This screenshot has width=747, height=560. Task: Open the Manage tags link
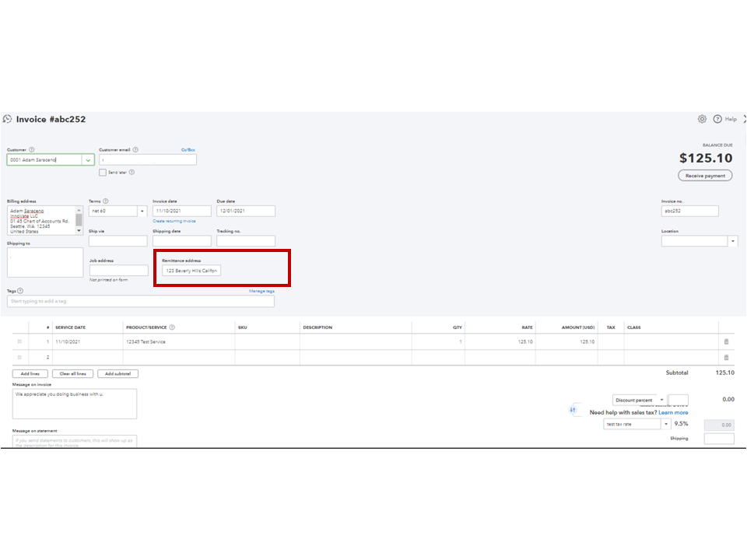coord(261,291)
